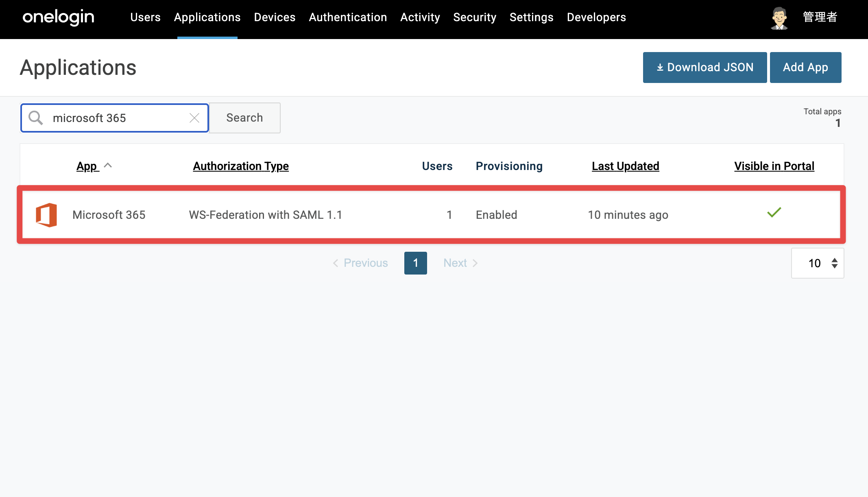Click the Search button
This screenshot has height=497, width=868.
tap(244, 118)
